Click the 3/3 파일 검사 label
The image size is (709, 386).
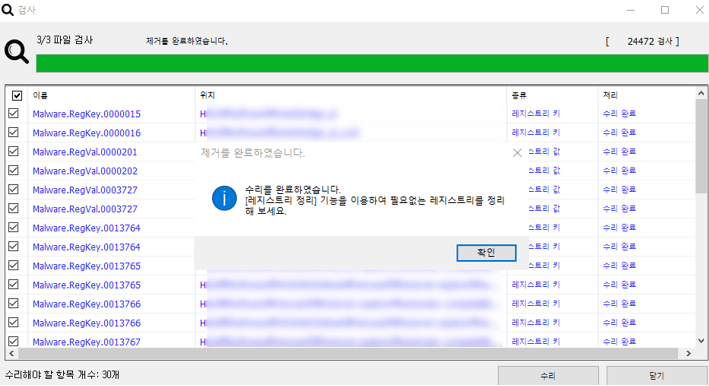pos(64,40)
